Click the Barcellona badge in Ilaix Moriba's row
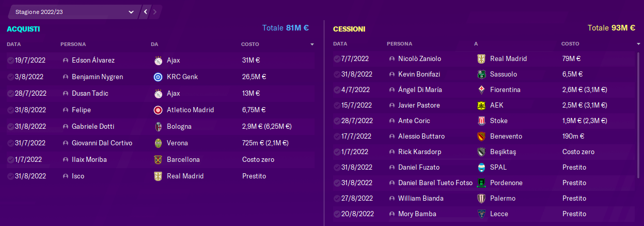The image size is (644, 226). (158, 160)
